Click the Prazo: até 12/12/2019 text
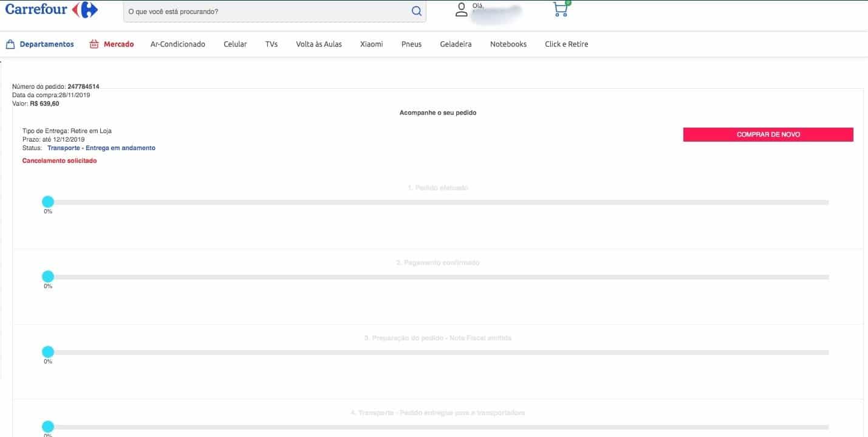Screen dimensions: 868x437 (53, 140)
